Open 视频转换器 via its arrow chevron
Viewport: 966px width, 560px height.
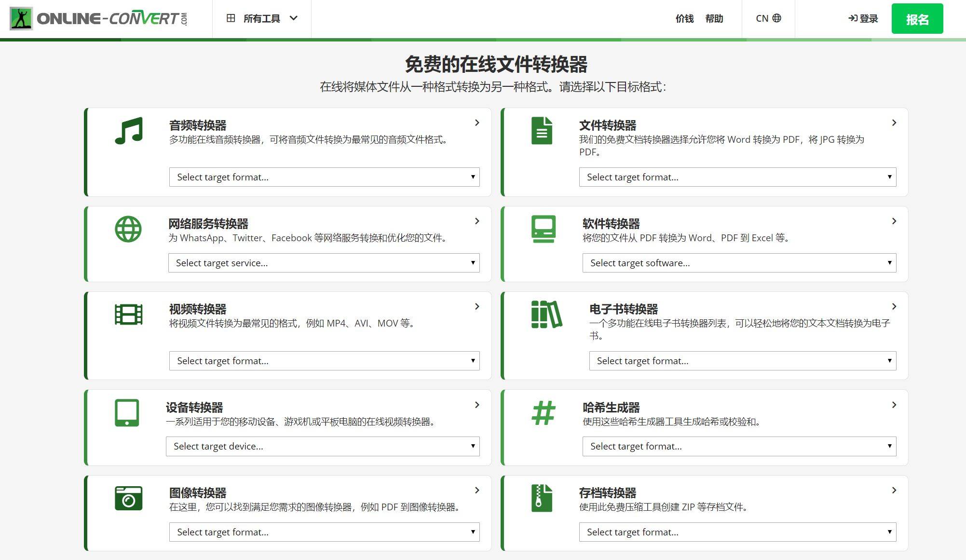click(477, 306)
